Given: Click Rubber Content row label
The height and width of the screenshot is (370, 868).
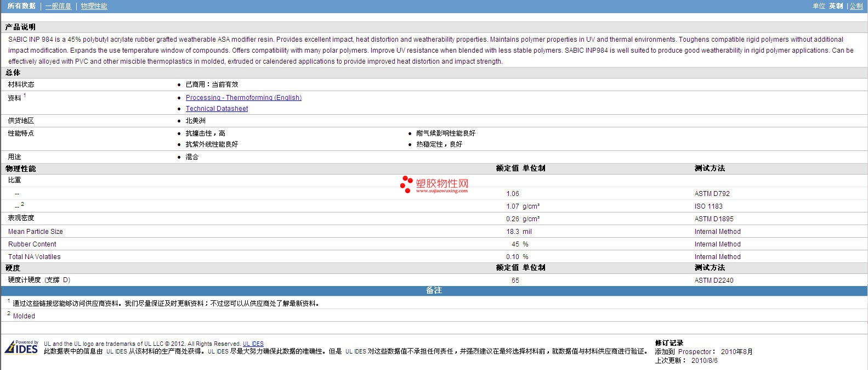Looking at the screenshot, I should click(32, 244).
